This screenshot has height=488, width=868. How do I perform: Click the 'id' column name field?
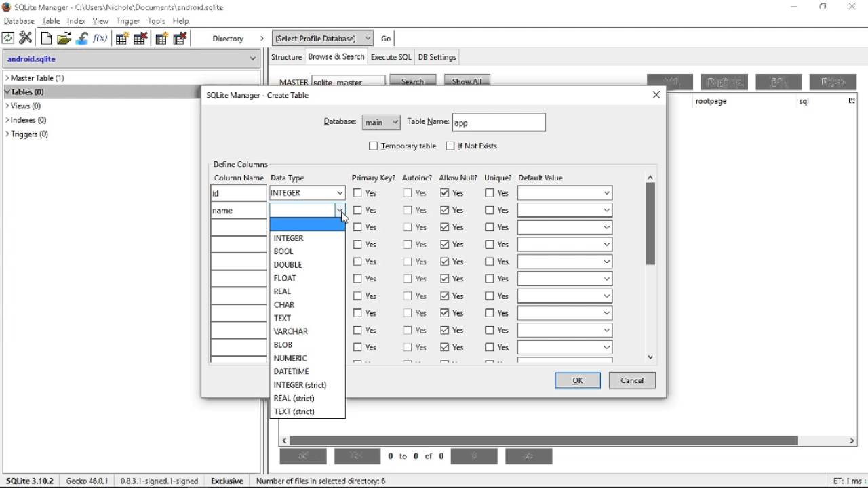point(239,193)
